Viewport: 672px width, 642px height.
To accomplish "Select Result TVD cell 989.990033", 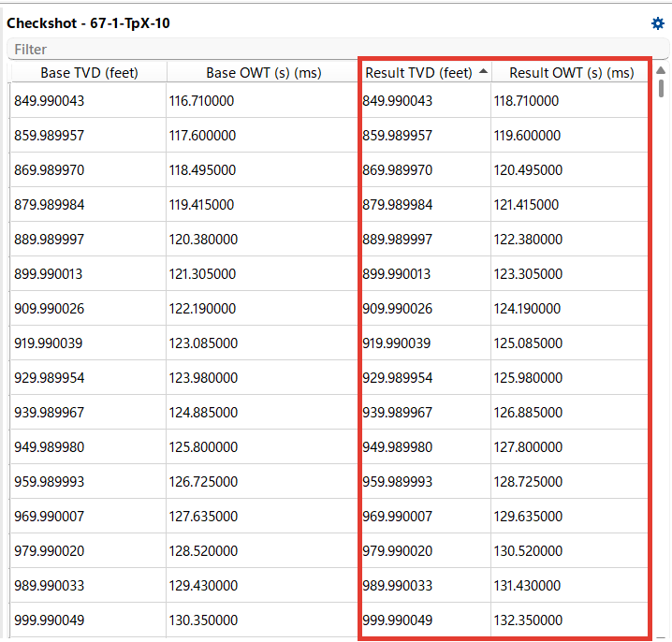I will [426, 585].
